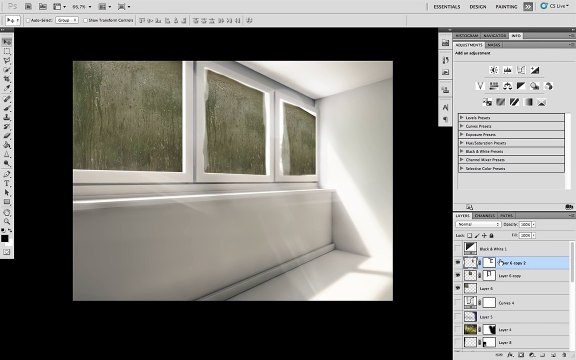Add a Gradient Map adjustment layer
The image size is (576, 360).
tap(528, 102)
